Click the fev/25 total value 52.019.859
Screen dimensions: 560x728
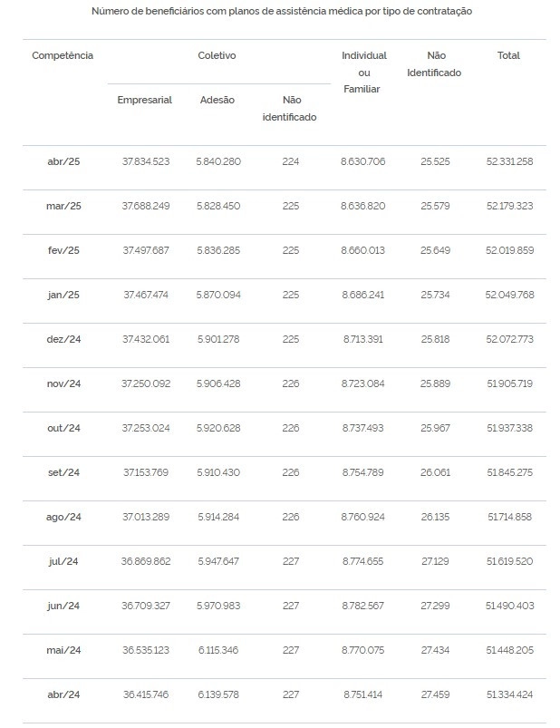(x=509, y=250)
